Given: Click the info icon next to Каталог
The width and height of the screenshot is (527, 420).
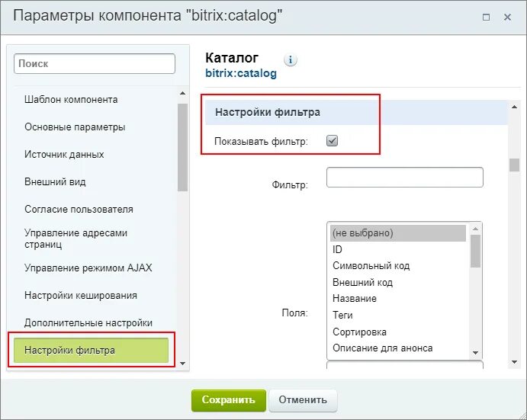Looking at the screenshot, I should (x=291, y=59).
